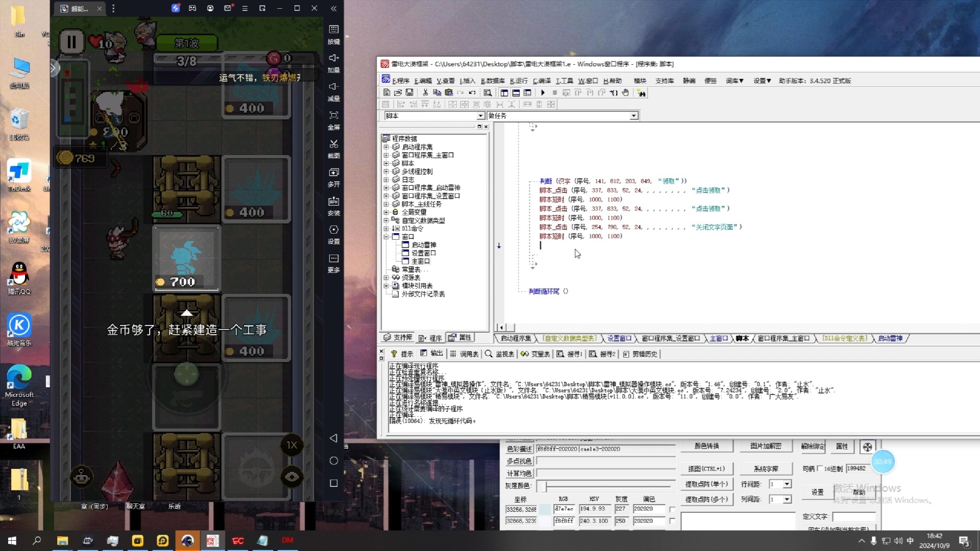Expand the 全局变量 tree node

pos(386,212)
